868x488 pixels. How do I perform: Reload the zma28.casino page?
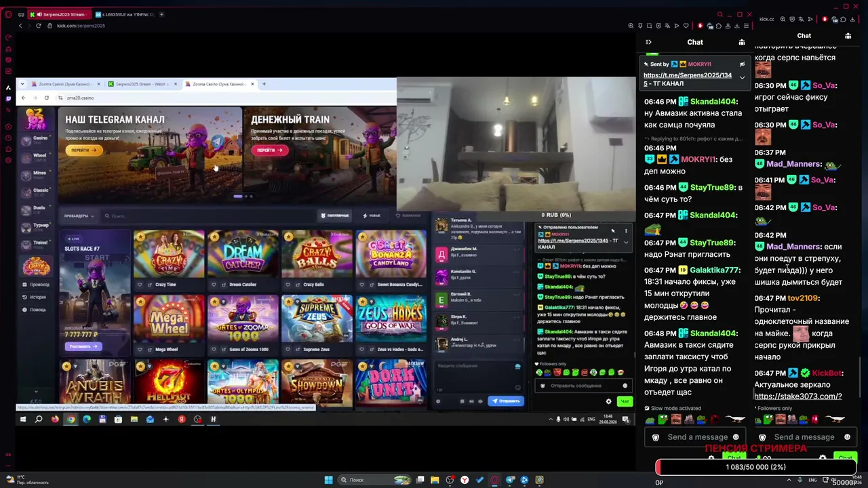pyautogui.click(x=46, y=98)
